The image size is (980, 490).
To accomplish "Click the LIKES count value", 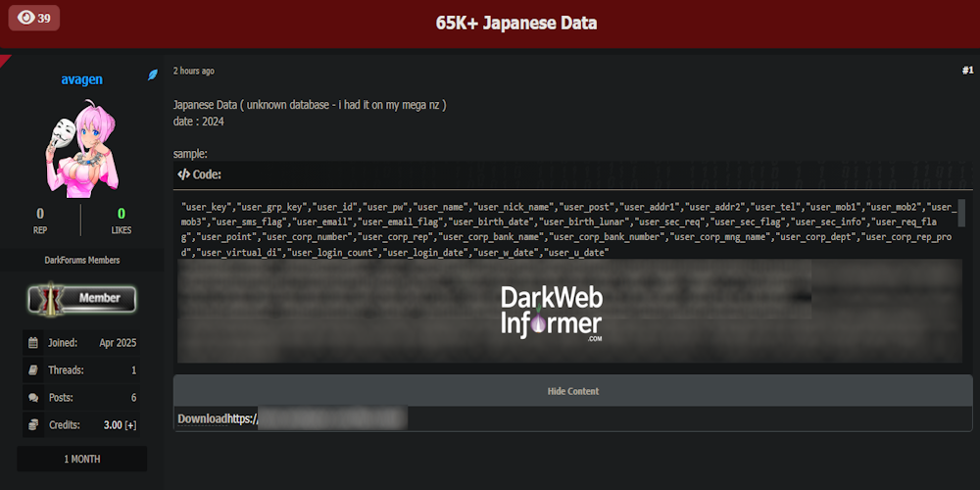I will [122, 214].
